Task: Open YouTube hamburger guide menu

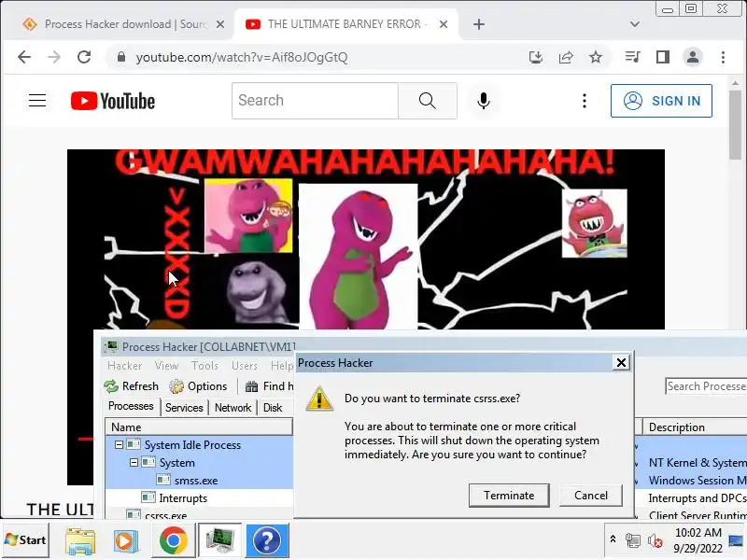Action: [x=37, y=101]
